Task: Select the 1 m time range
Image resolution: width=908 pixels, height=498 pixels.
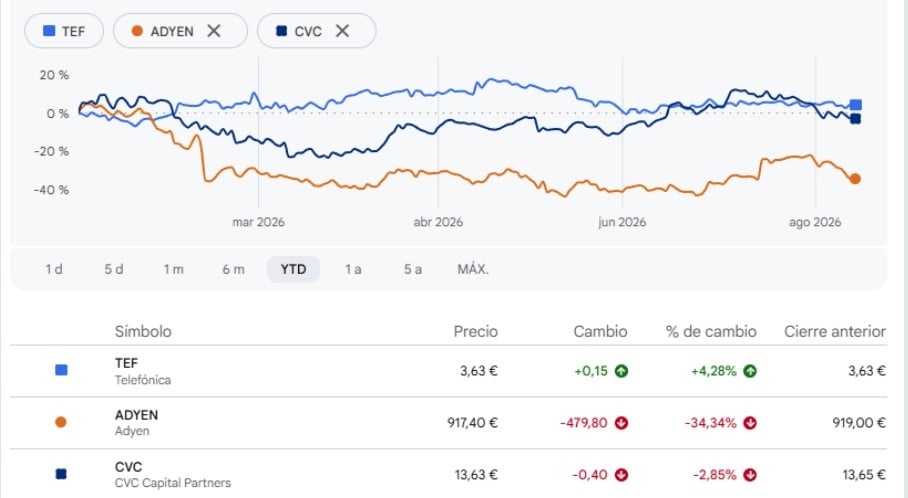Action: [173, 269]
